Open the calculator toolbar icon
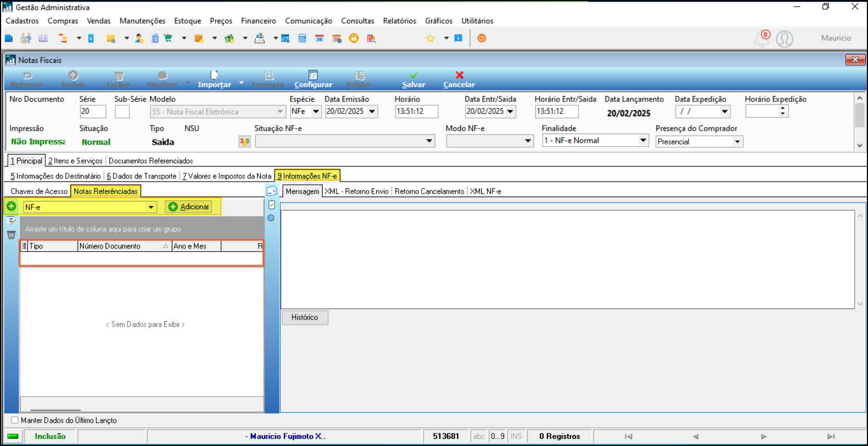 [x=302, y=38]
